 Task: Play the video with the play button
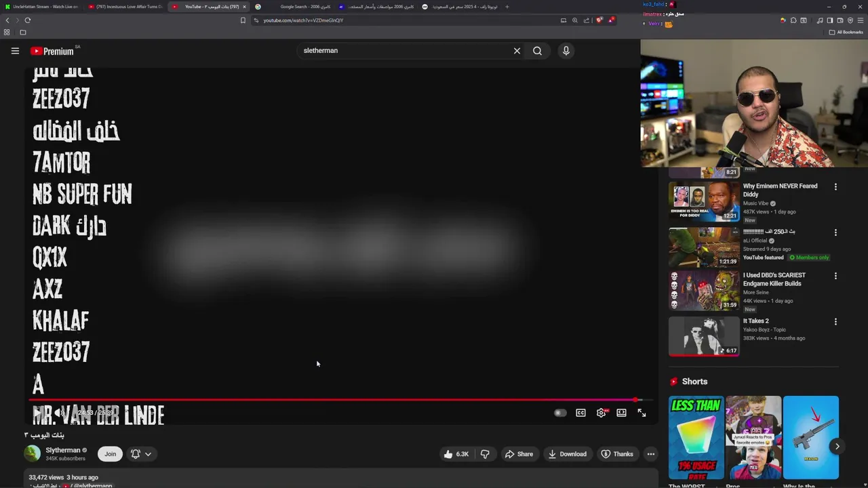pos(38,413)
